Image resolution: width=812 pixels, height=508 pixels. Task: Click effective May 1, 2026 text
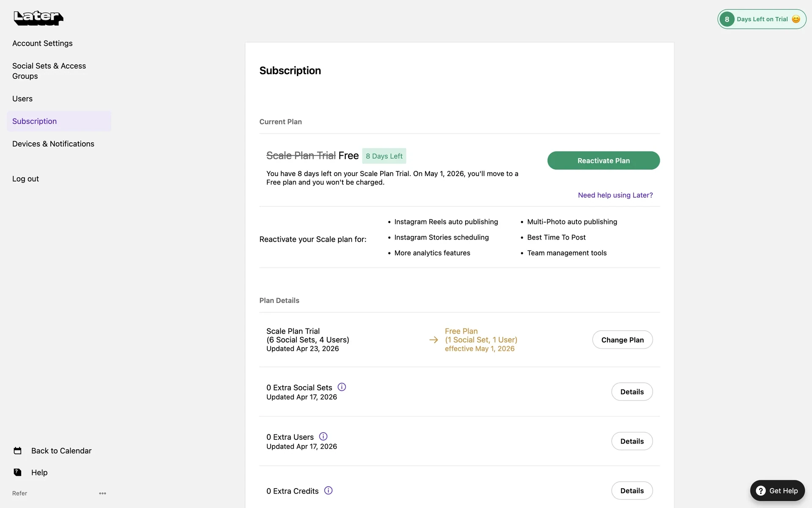pyautogui.click(x=480, y=349)
